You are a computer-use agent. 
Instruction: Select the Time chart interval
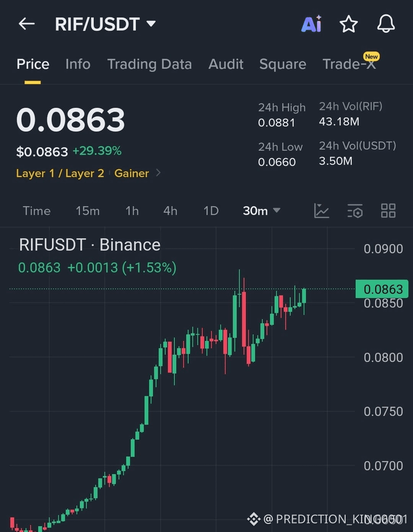point(36,211)
